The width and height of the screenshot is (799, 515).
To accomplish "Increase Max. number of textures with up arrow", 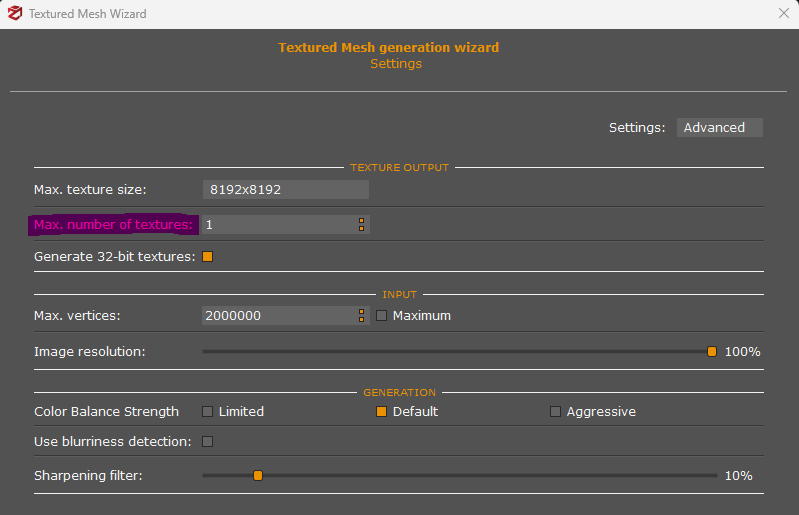I will (x=361, y=220).
